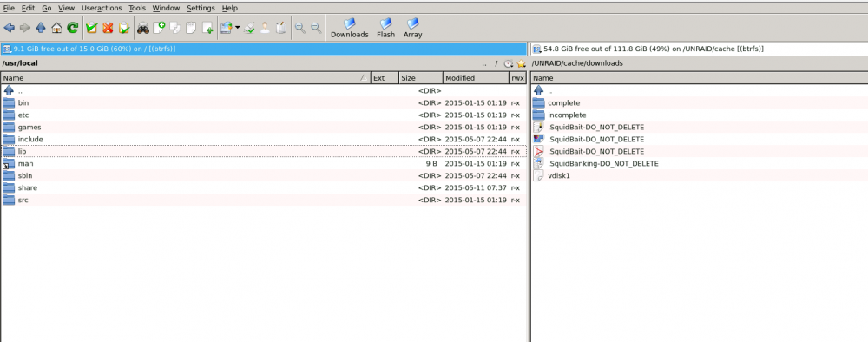
Task: Open the Window menu
Action: point(166,8)
